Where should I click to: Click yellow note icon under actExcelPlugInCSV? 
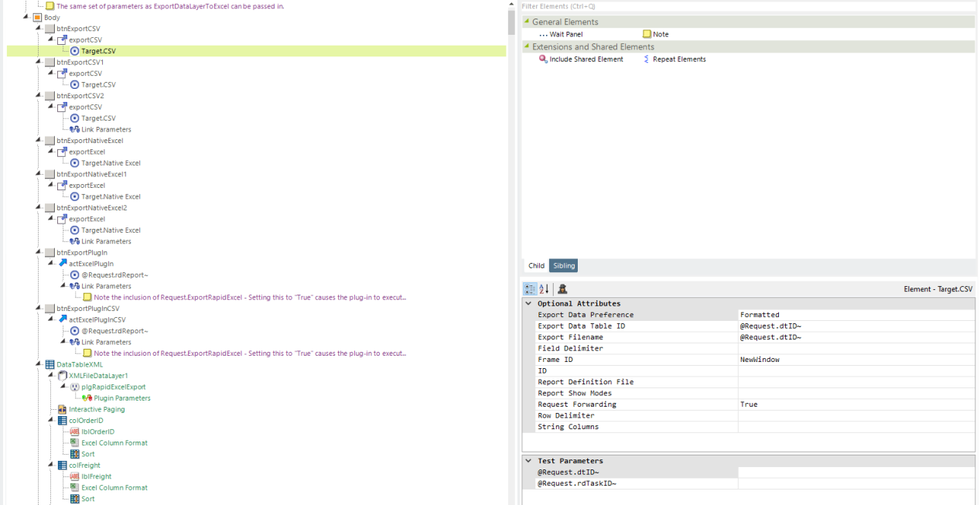(x=87, y=353)
